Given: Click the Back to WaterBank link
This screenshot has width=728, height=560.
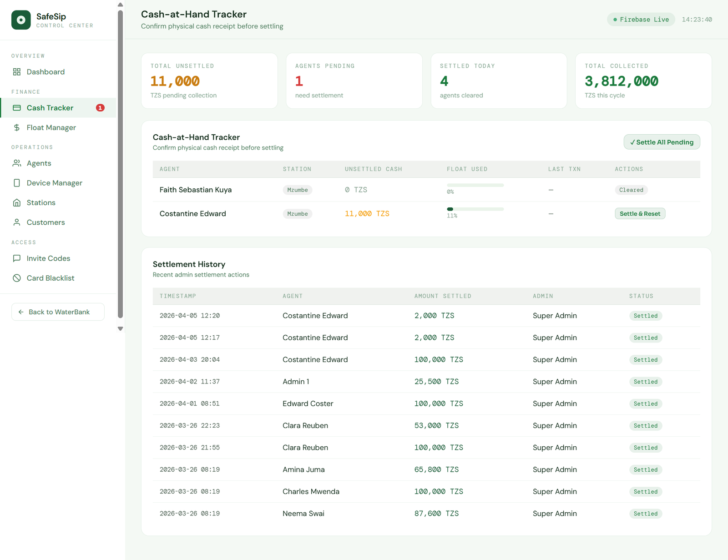Looking at the screenshot, I should click(x=58, y=312).
